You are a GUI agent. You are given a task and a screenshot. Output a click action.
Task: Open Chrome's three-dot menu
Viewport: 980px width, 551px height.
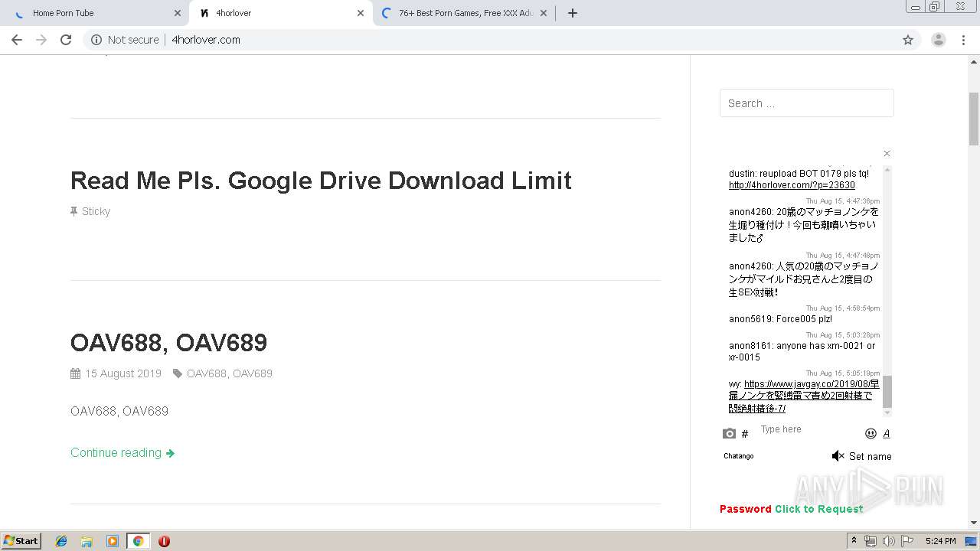pyautogui.click(x=964, y=40)
